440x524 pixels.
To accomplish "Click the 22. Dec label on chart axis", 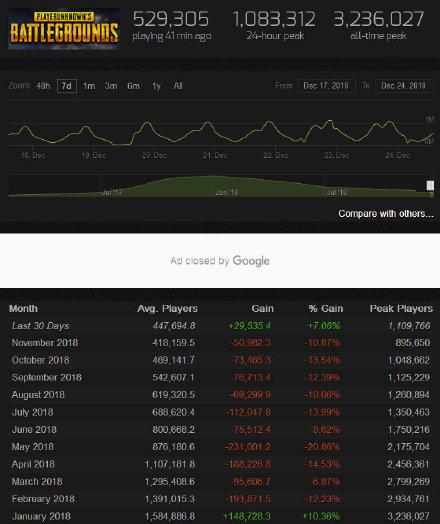I will tap(276, 155).
